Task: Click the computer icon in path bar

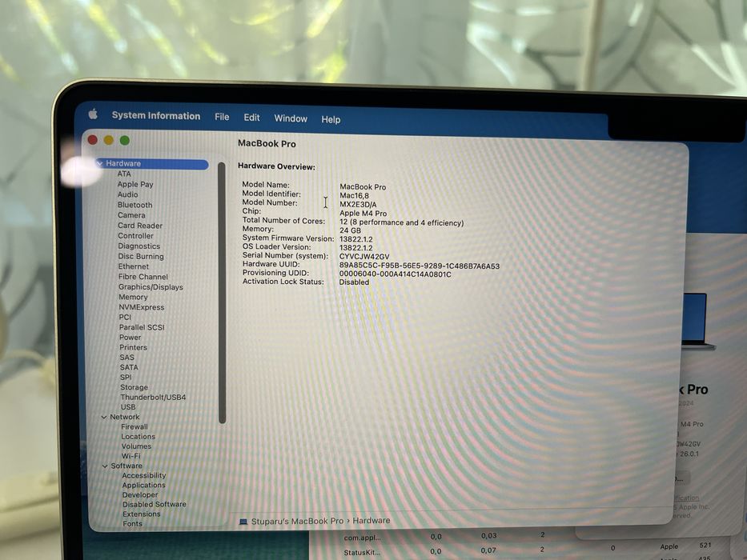Action: click(243, 522)
